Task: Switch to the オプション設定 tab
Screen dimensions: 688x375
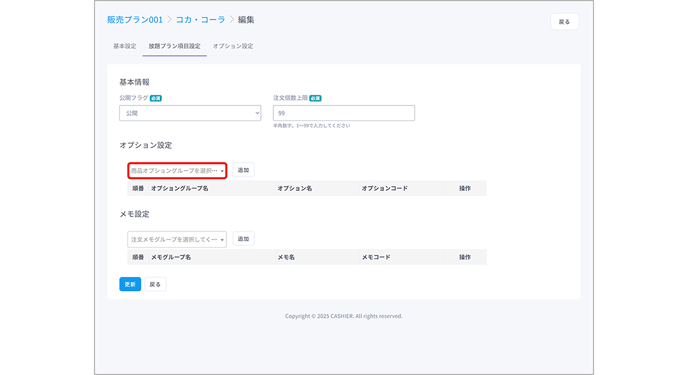Action: click(x=233, y=46)
